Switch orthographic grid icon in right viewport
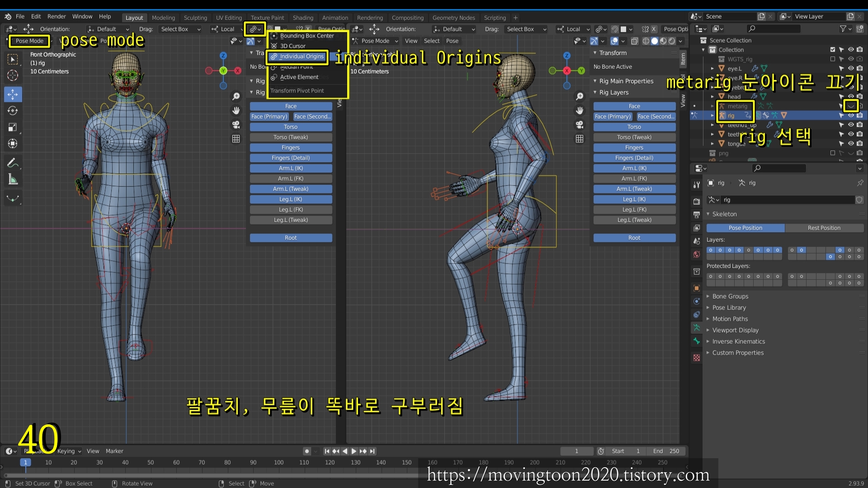Viewport: 868px width, 488px height. (580, 139)
